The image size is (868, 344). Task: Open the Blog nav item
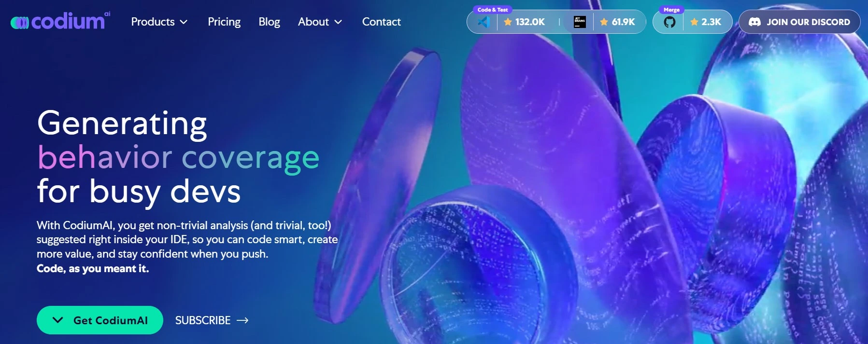(x=269, y=22)
